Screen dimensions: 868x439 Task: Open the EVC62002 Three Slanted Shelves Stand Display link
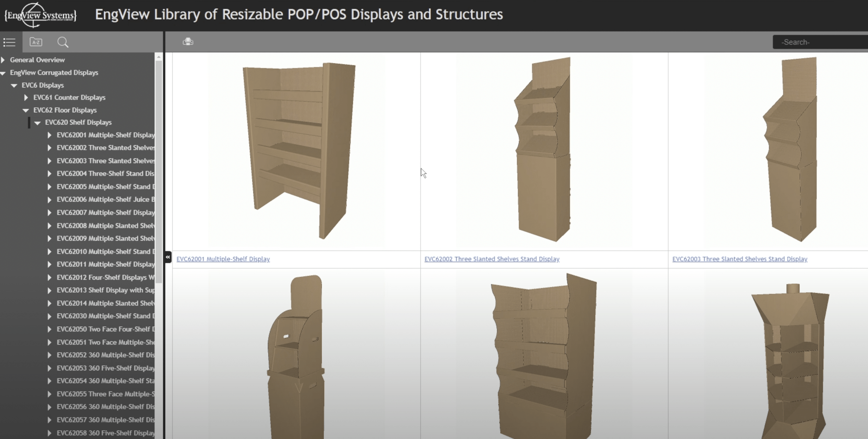(x=492, y=259)
